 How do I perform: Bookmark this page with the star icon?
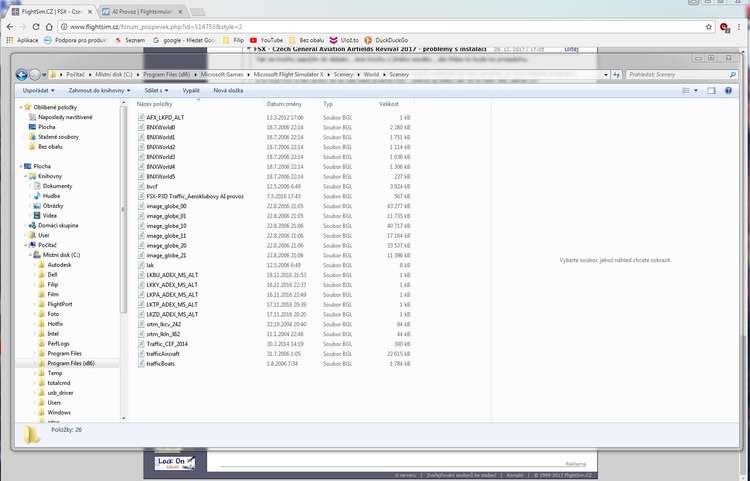[x=708, y=27]
